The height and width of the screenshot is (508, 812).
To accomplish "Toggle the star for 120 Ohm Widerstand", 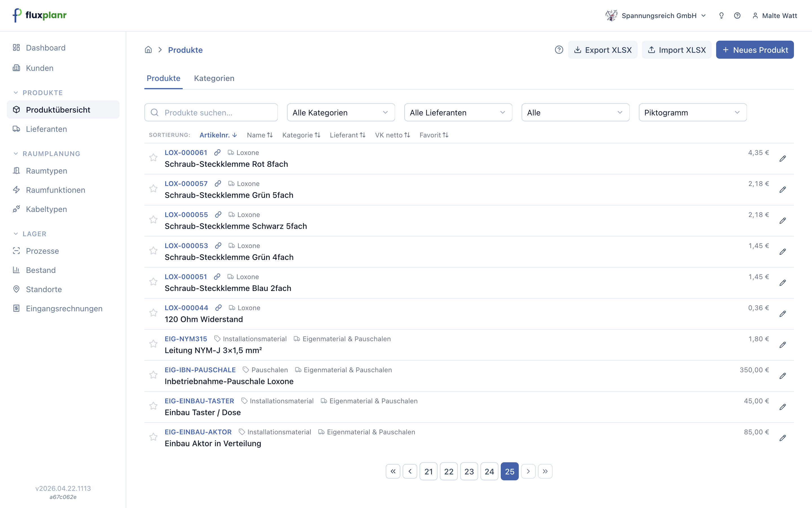I will click(x=153, y=313).
